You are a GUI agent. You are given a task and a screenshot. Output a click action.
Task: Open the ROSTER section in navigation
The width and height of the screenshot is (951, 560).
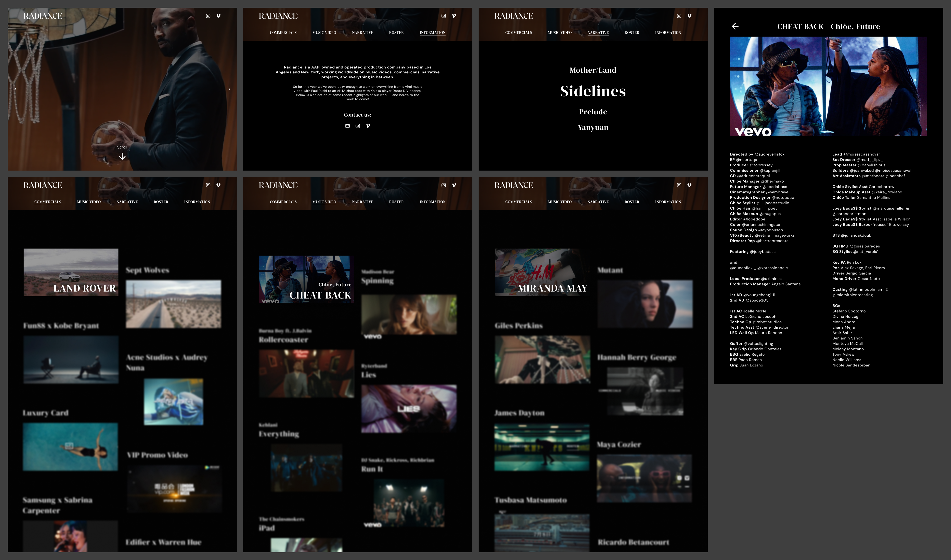pyautogui.click(x=631, y=202)
